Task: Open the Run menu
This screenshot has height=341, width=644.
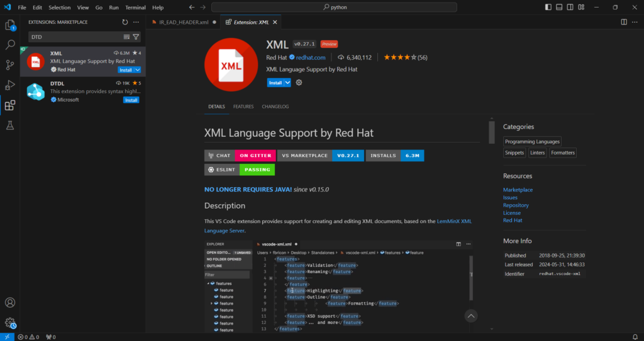Action: (114, 8)
